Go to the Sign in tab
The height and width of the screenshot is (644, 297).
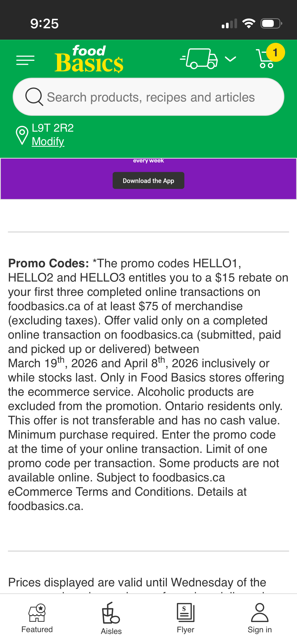tap(260, 618)
